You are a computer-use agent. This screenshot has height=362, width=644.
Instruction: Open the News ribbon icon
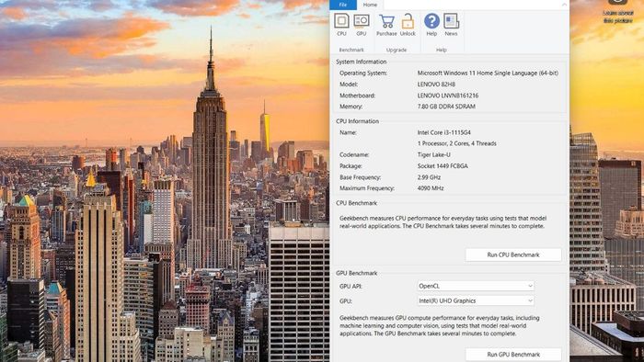451,25
